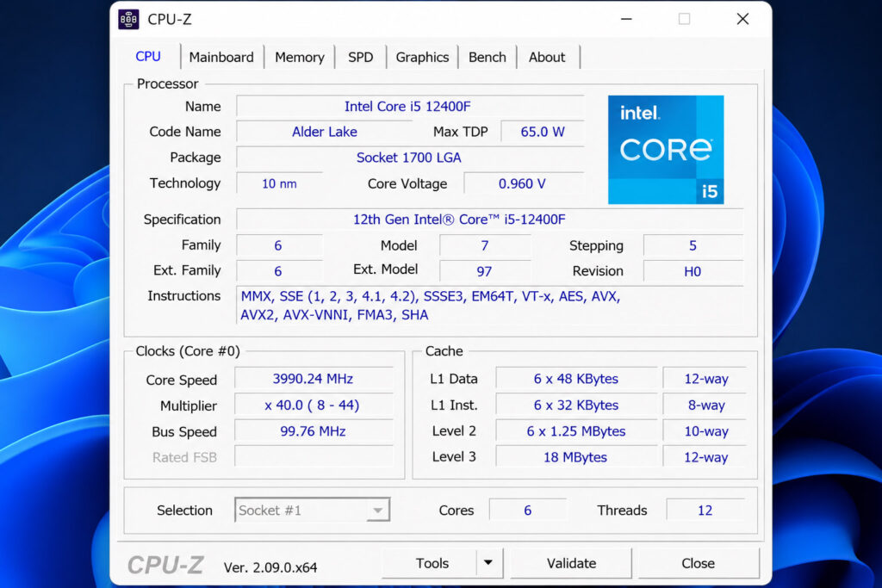This screenshot has height=588, width=882.
Task: Expand the Socket #1 selection combo box
Action: [312, 510]
